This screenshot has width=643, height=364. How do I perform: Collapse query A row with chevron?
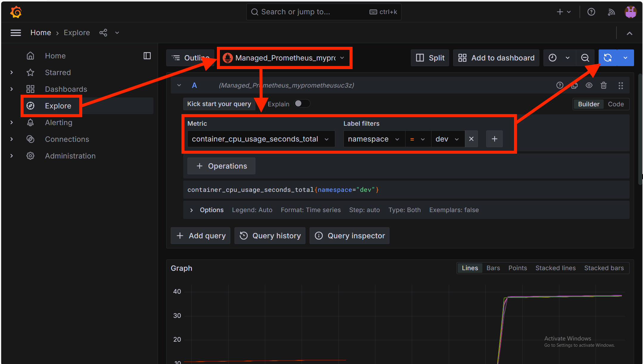point(179,85)
